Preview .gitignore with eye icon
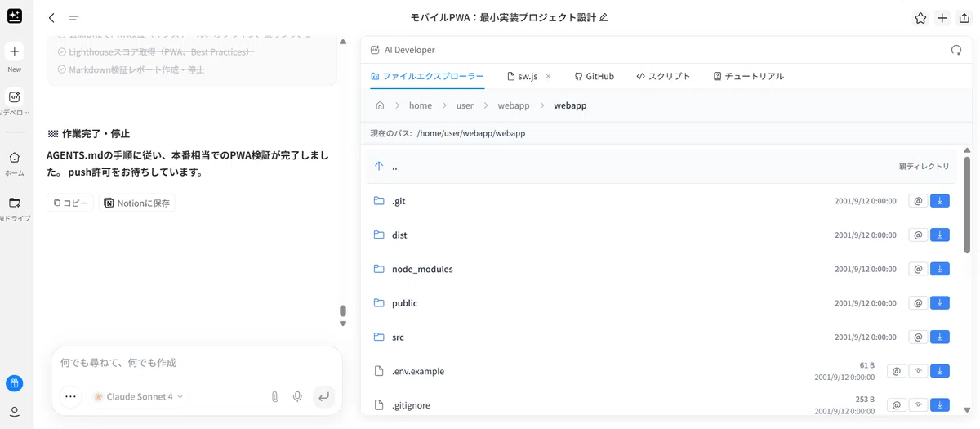980x429 pixels. 918,405
